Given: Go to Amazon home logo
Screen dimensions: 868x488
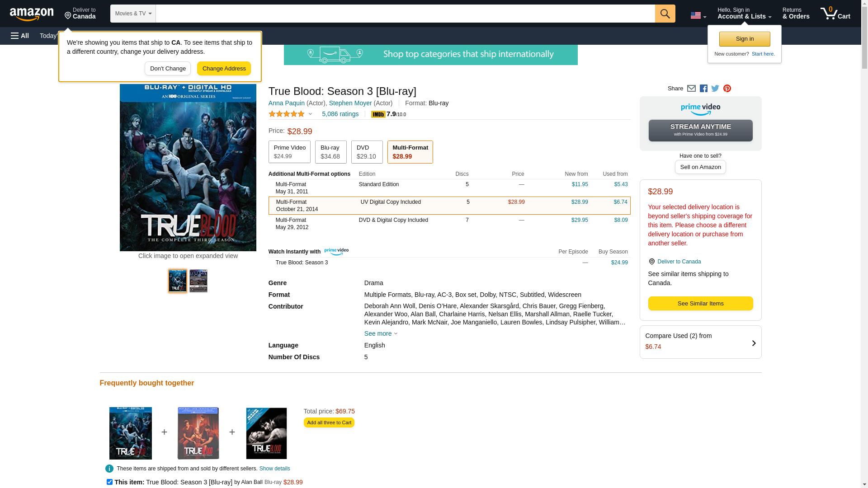Looking at the screenshot, I should tap(32, 14).
